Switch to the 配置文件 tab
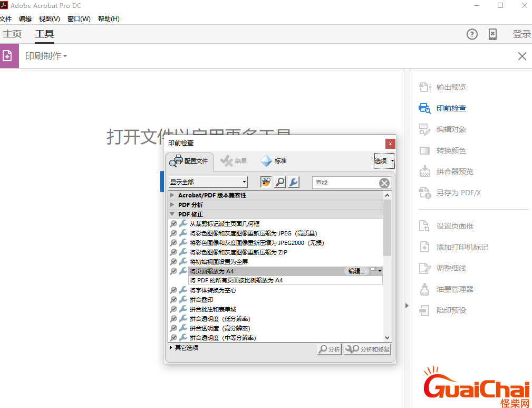This screenshot has height=408, width=532. [189, 161]
